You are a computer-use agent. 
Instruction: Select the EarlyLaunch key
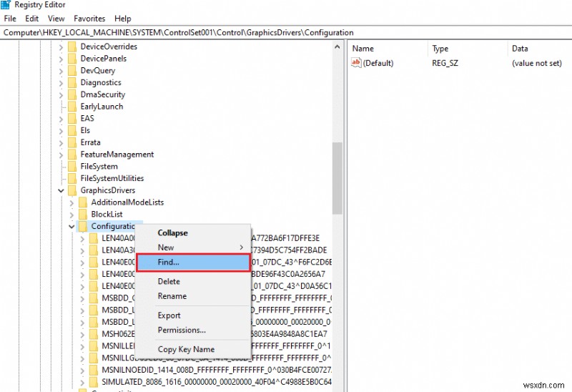pos(102,107)
